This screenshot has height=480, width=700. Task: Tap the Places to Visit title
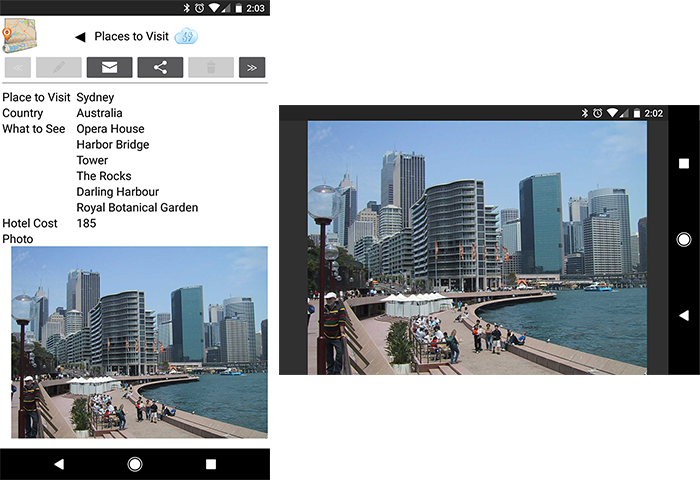131,37
